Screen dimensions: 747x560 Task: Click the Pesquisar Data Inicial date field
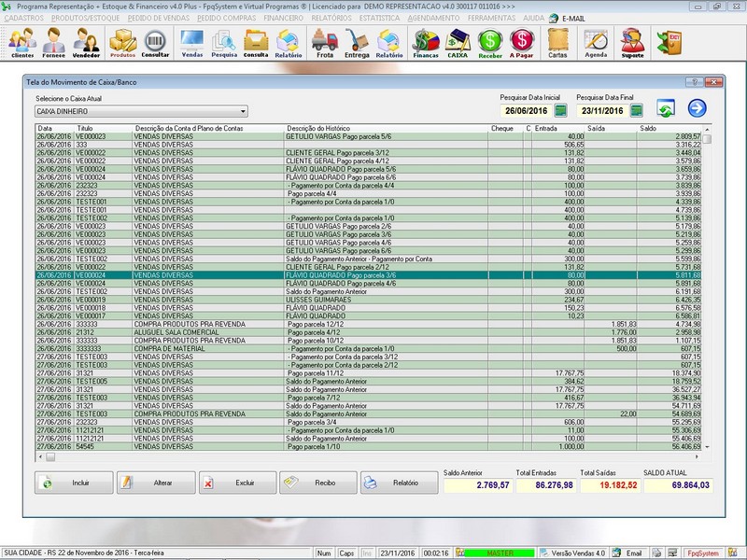(x=525, y=111)
